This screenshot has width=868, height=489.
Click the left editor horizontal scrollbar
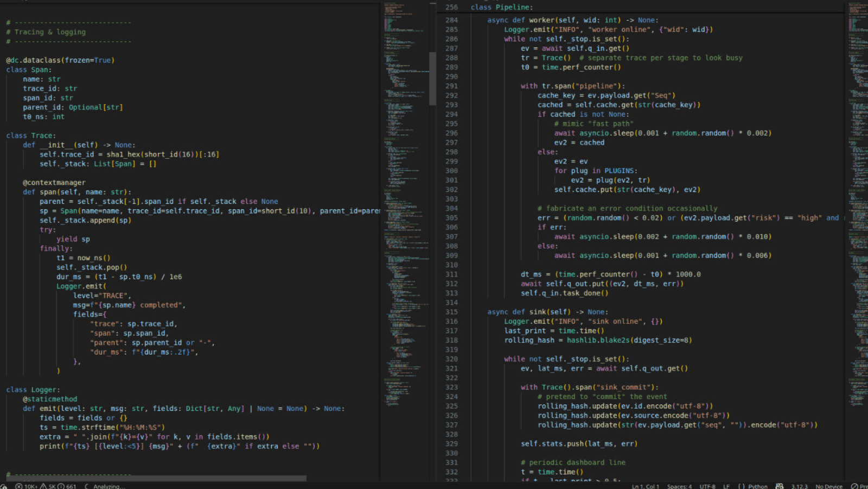coord(156,478)
